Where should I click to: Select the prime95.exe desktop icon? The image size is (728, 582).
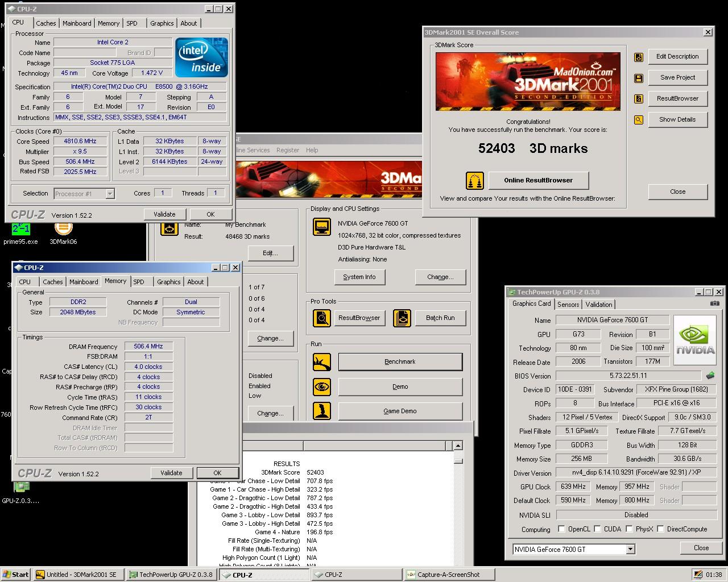pyautogui.click(x=20, y=233)
